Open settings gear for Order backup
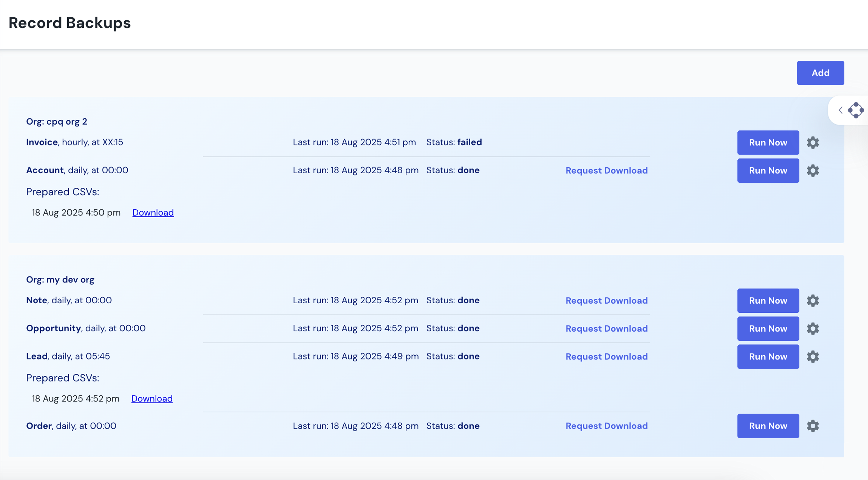The width and height of the screenshot is (868, 480). click(x=813, y=426)
